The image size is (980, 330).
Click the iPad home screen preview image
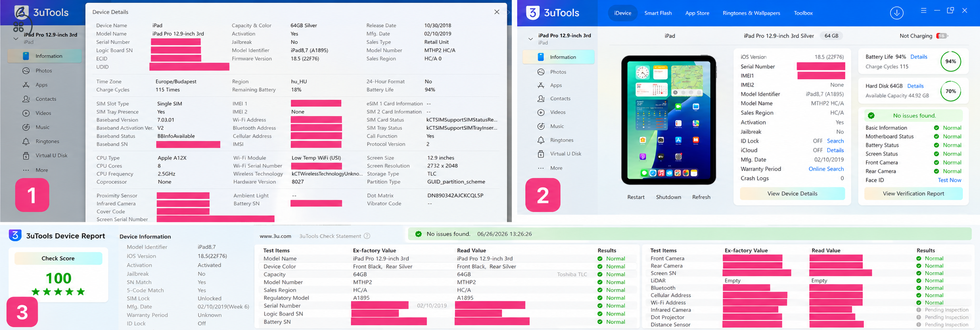668,120
